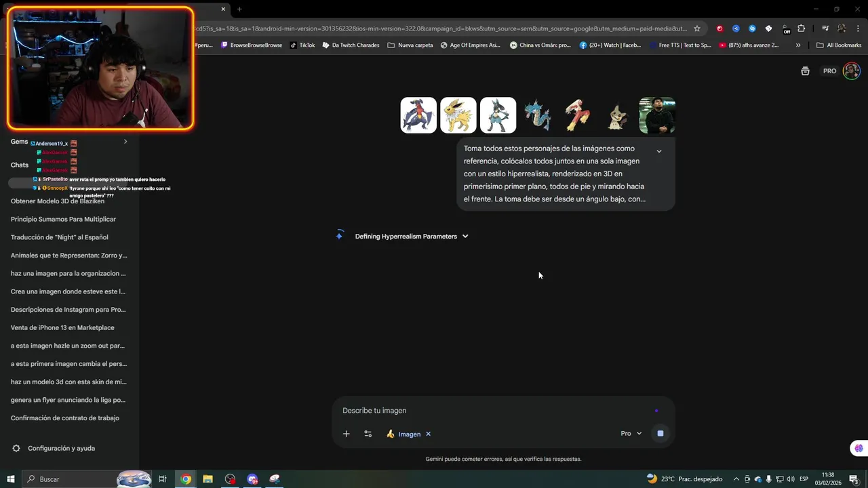Show hidden system tray icons
The width and height of the screenshot is (868, 488).
point(736,479)
